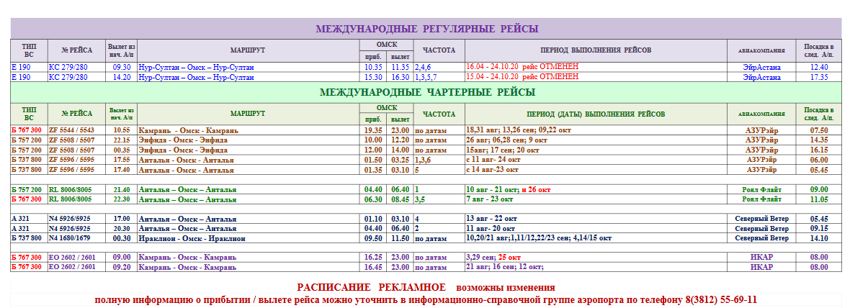Click period '13 авг - 22 окт'
Screen dimensions: 868x308
pos(492,219)
